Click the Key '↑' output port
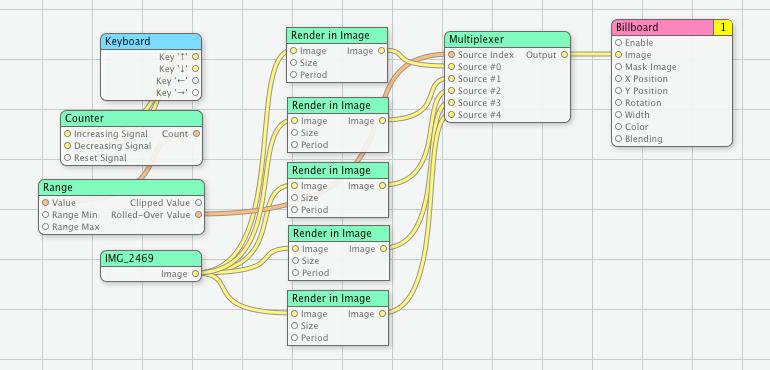 (x=195, y=57)
